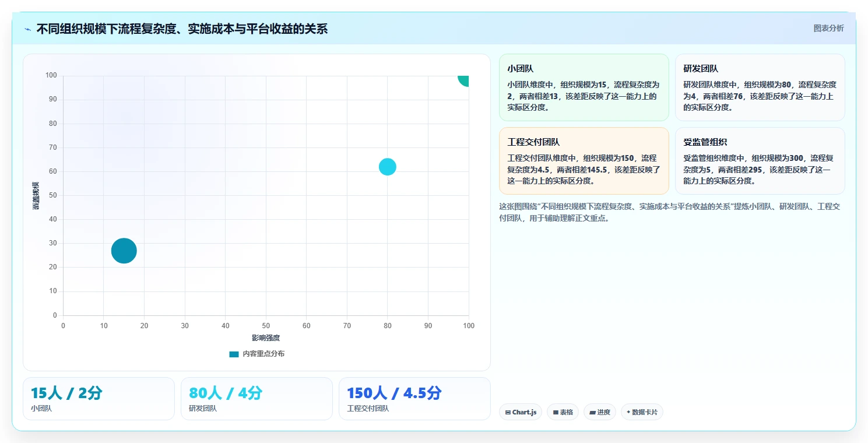Click the 内容重点分布 legend label

point(263,354)
